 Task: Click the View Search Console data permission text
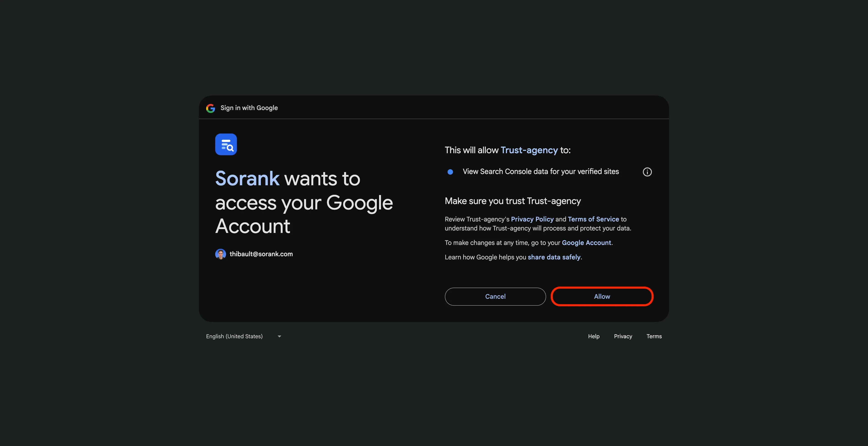[540, 172]
